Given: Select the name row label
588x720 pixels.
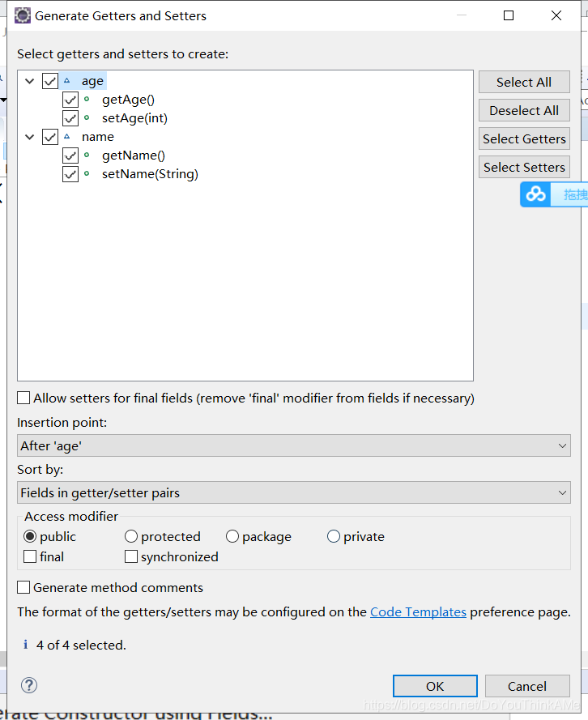Looking at the screenshot, I should point(98,137).
